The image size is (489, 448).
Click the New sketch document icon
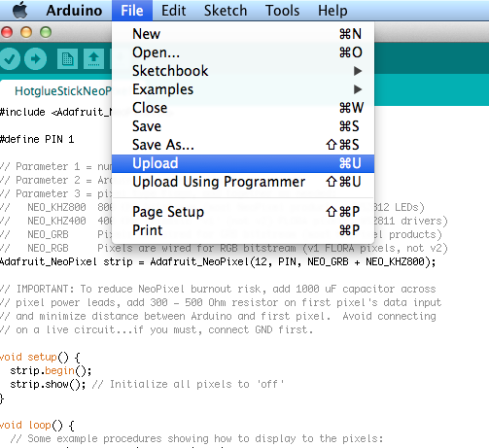pyautogui.click(x=67, y=59)
